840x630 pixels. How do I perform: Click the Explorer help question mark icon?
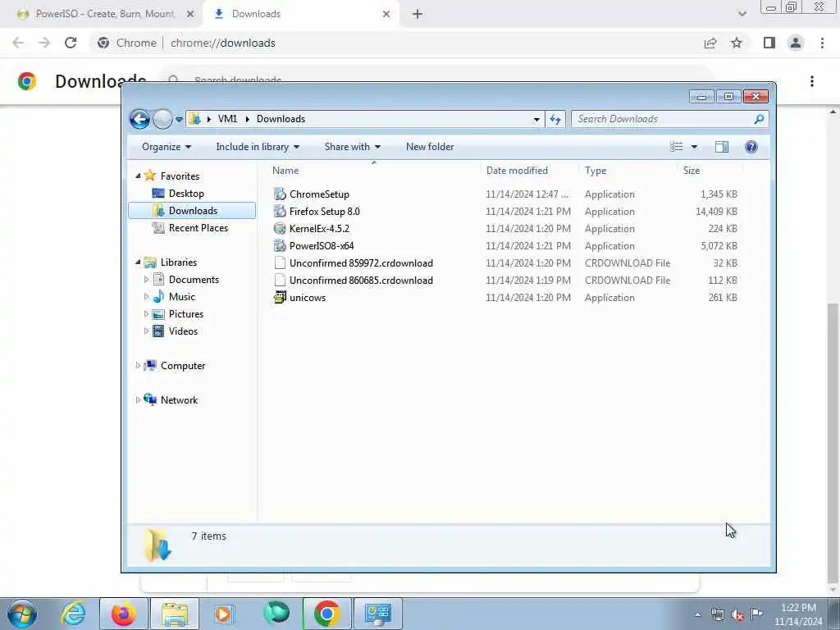click(751, 147)
